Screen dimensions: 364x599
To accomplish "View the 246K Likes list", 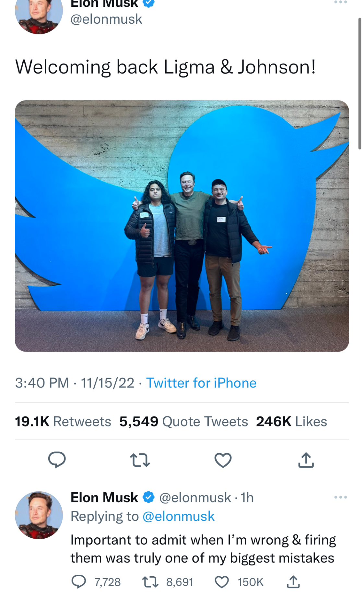I will click(291, 422).
